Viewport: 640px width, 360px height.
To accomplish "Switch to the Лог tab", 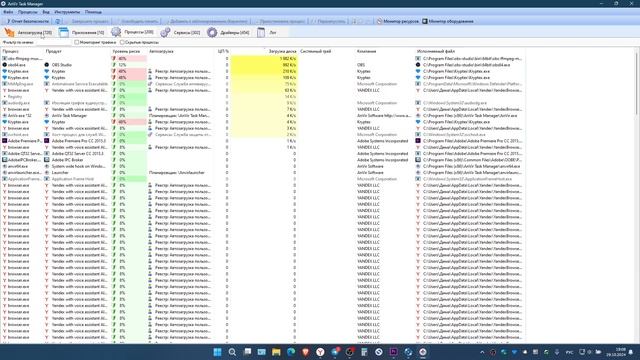I will [267, 32].
